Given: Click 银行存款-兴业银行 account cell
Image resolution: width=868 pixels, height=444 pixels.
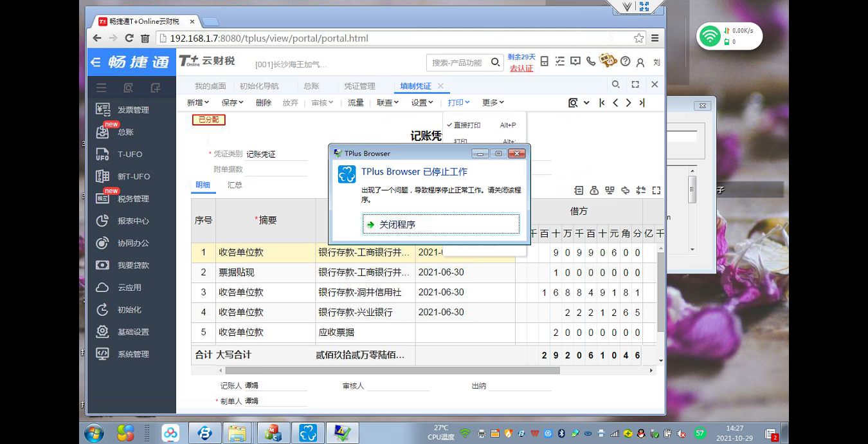Looking at the screenshot, I should click(365, 312).
